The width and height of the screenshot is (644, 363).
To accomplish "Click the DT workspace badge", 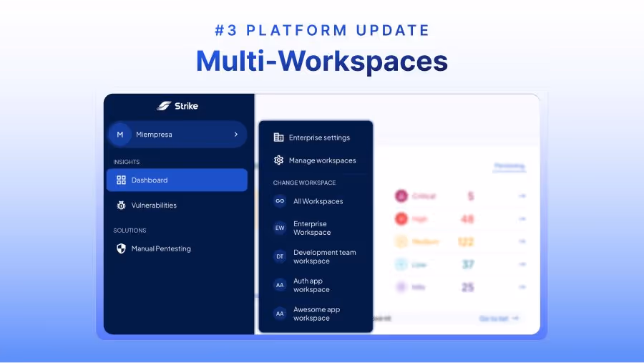I will [280, 256].
